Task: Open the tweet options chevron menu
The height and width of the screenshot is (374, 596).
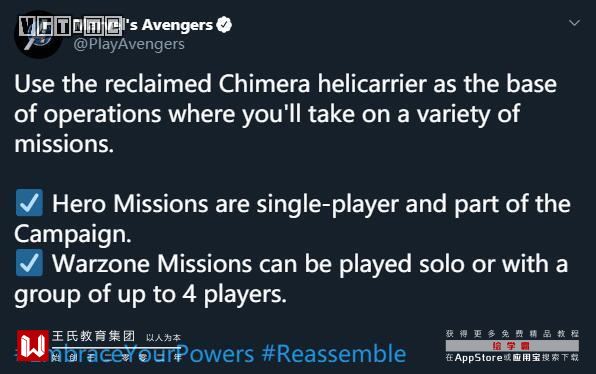Action: click(x=574, y=23)
